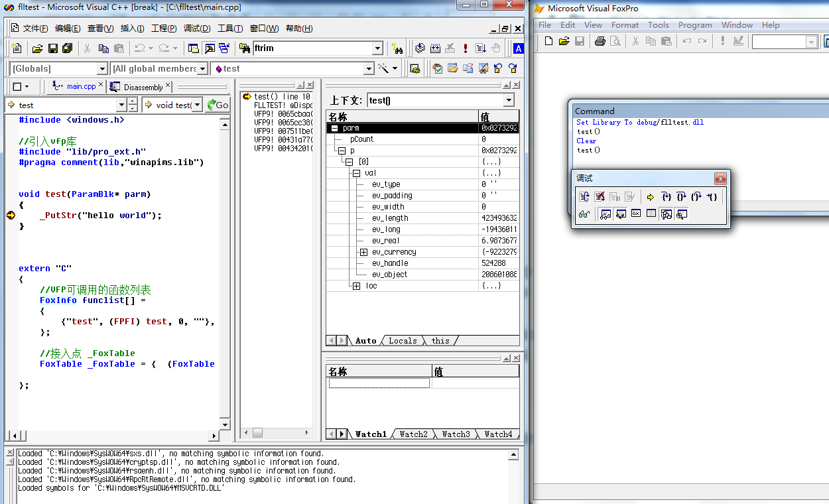829x504 pixels.
Task: Open the WizardBar test function dropdown
Action: point(369,68)
